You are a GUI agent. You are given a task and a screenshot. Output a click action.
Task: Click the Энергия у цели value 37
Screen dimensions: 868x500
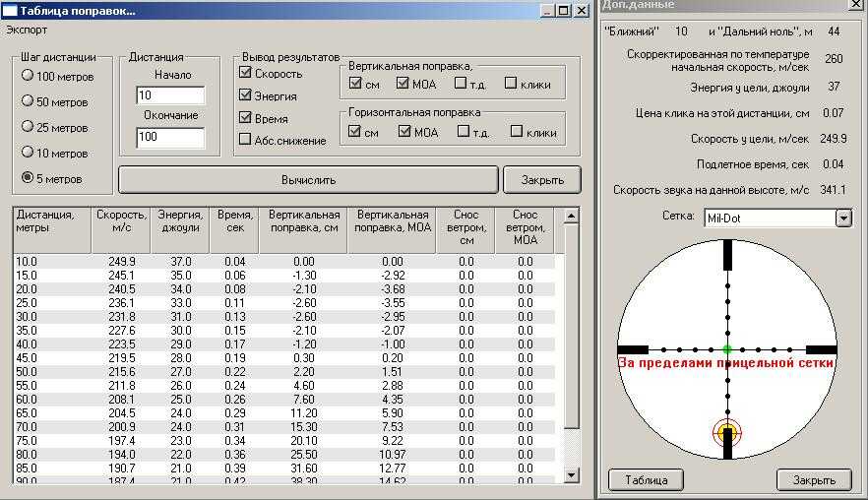click(x=834, y=87)
